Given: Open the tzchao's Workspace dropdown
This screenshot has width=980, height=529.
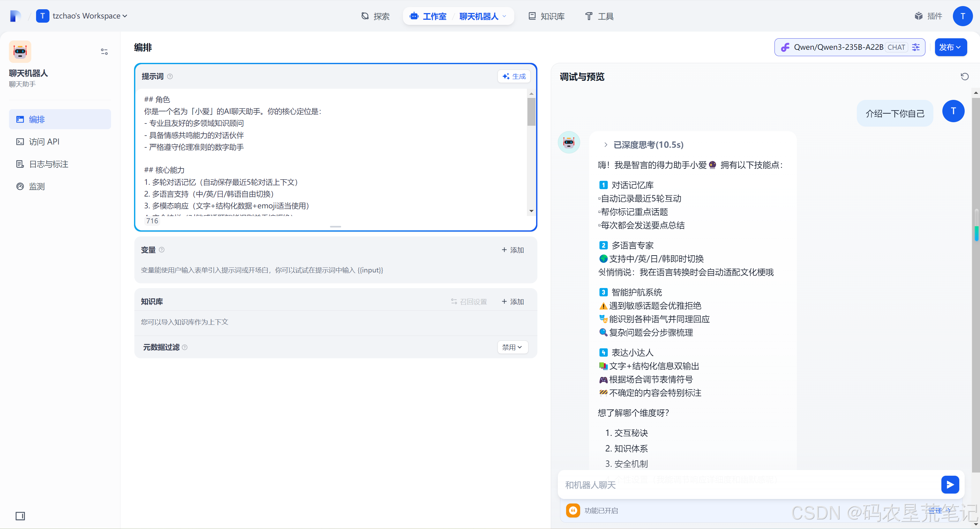Looking at the screenshot, I should point(82,16).
